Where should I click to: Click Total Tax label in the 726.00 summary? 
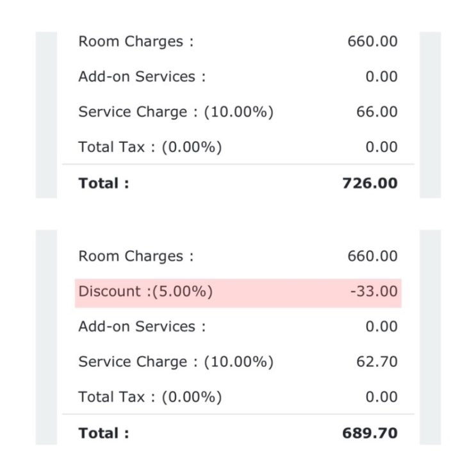tap(150, 147)
